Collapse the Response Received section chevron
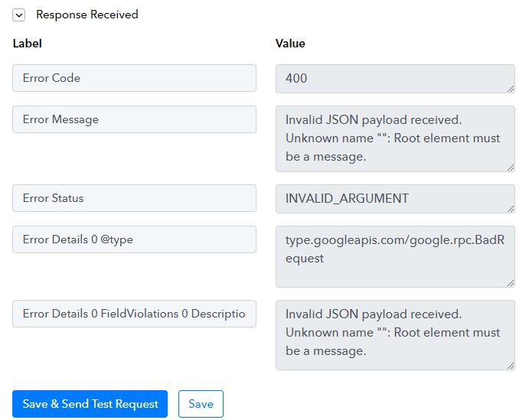Viewport: 526px width, 420px height. tap(19, 15)
